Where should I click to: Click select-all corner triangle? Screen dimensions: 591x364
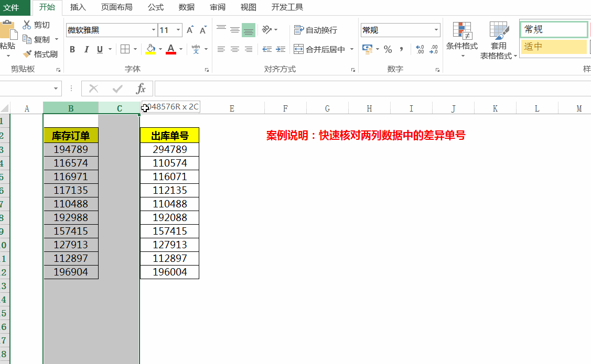(5, 109)
